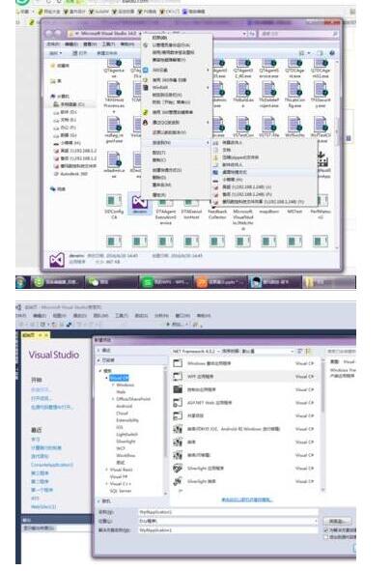Collapse Visual C# tree node
The height and width of the screenshot is (571, 392).
pos(107,378)
